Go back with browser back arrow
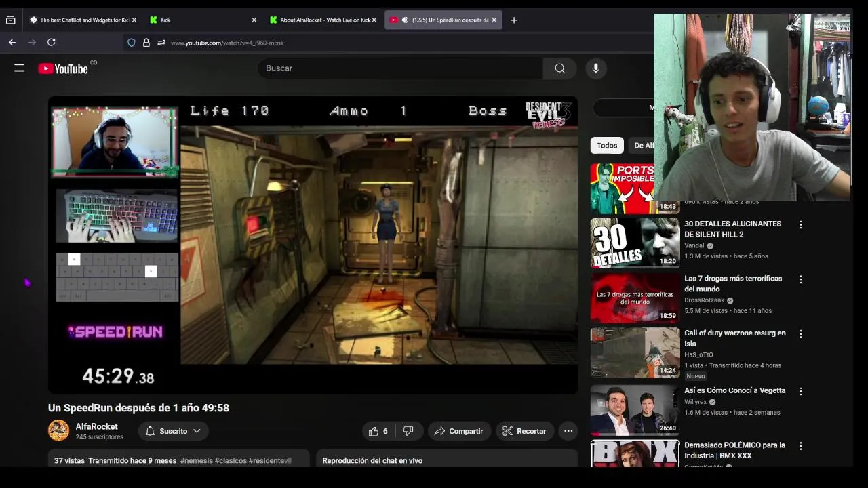Image resolution: width=868 pixels, height=488 pixels. (12, 42)
